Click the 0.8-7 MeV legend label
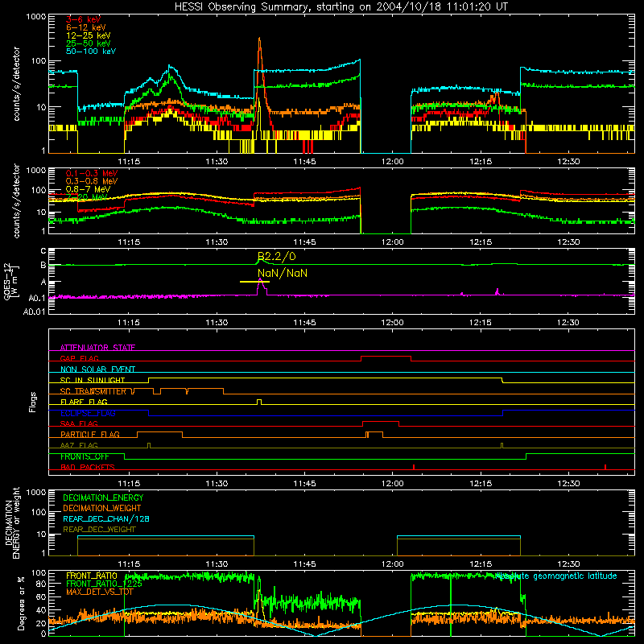 (89, 189)
